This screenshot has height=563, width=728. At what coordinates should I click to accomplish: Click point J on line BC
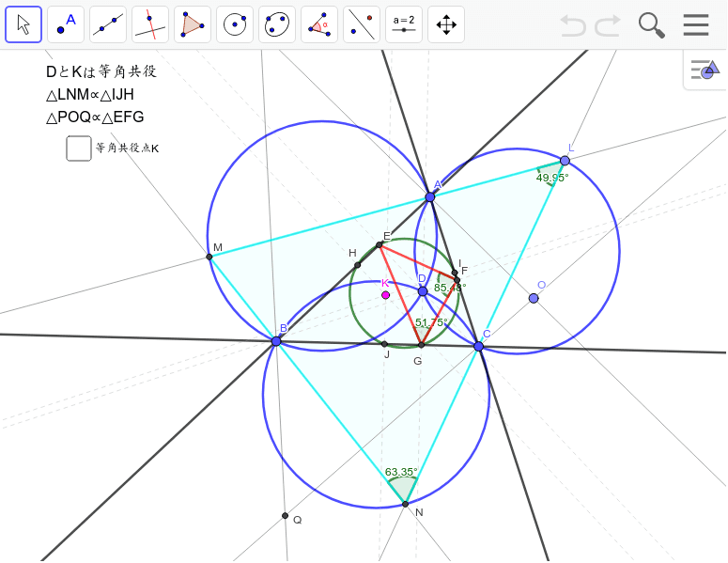tap(384, 344)
